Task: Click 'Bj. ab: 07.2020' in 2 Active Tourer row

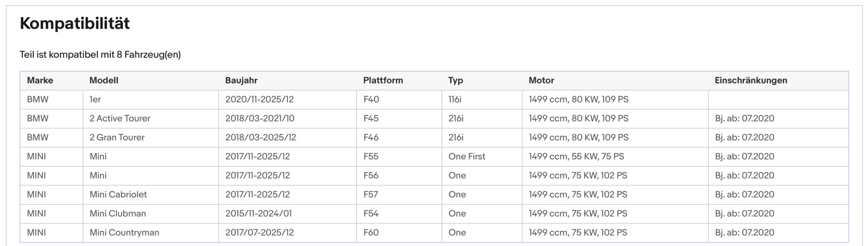Action: click(x=779, y=119)
